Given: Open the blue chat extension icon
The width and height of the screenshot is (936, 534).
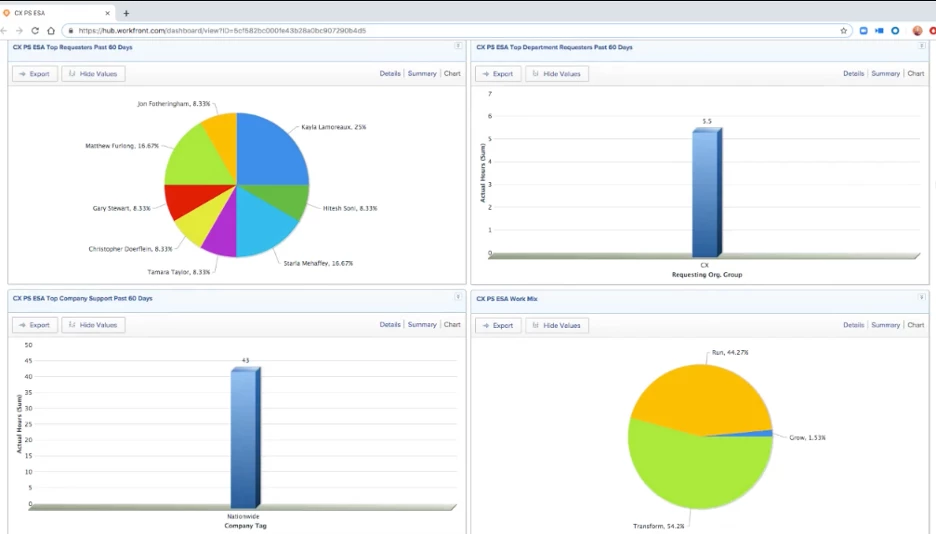Looking at the screenshot, I should 863,30.
